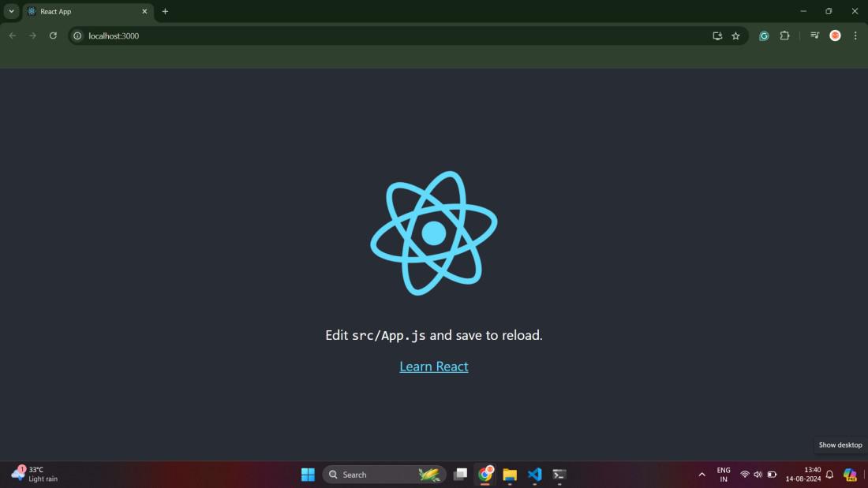Screen dimensions: 868x488
Task: Restore down the Chrome window
Action: pos(829,11)
